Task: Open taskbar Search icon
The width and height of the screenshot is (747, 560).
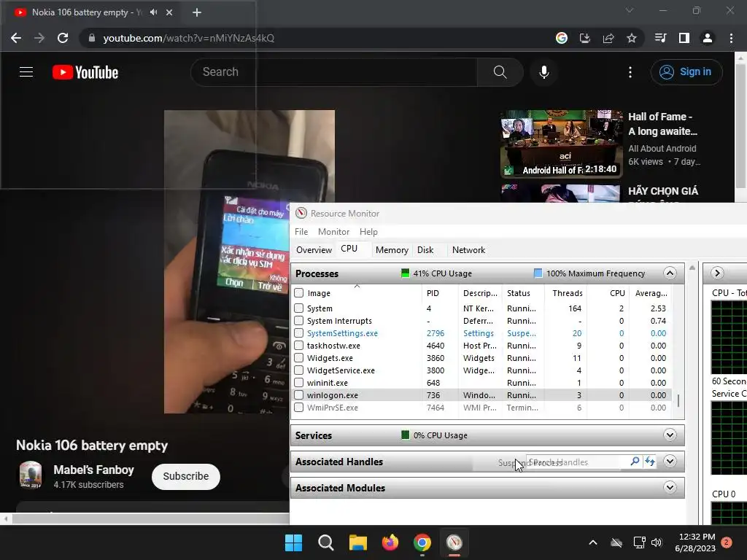Action: pos(326,542)
